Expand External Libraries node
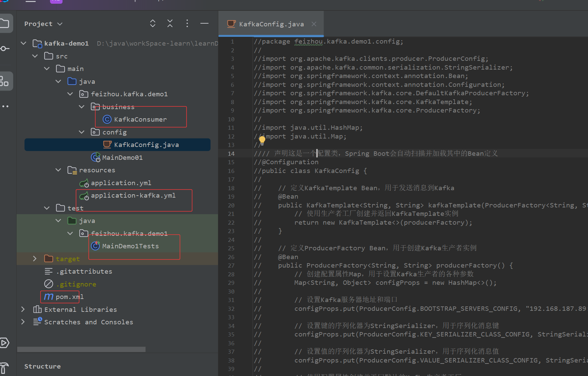 (23, 309)
